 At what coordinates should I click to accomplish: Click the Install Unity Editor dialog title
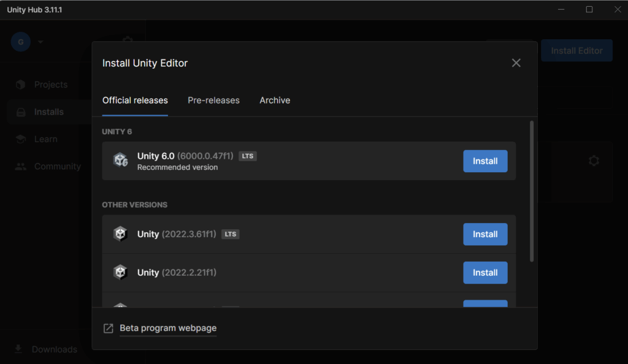(145, 63)
